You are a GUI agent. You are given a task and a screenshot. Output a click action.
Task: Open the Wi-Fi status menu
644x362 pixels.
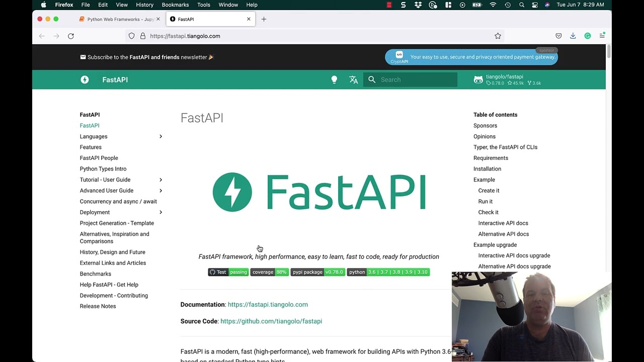(x=493, y=5)
